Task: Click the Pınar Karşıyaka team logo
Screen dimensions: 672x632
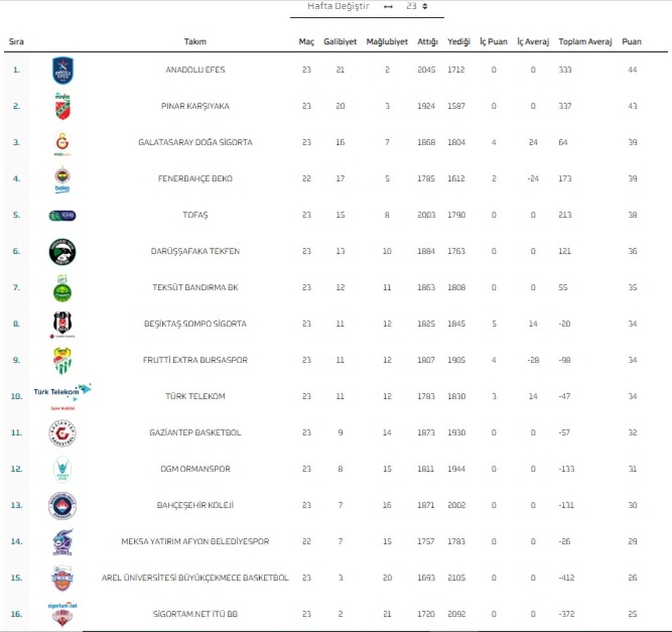Action: (63, 106)
